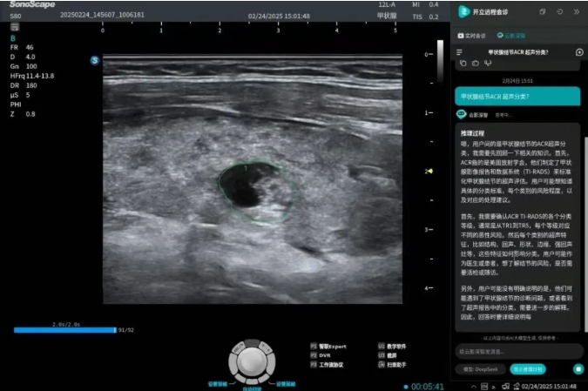
Task: Select P3 工作流协议
Action: [x=327, y=365]
